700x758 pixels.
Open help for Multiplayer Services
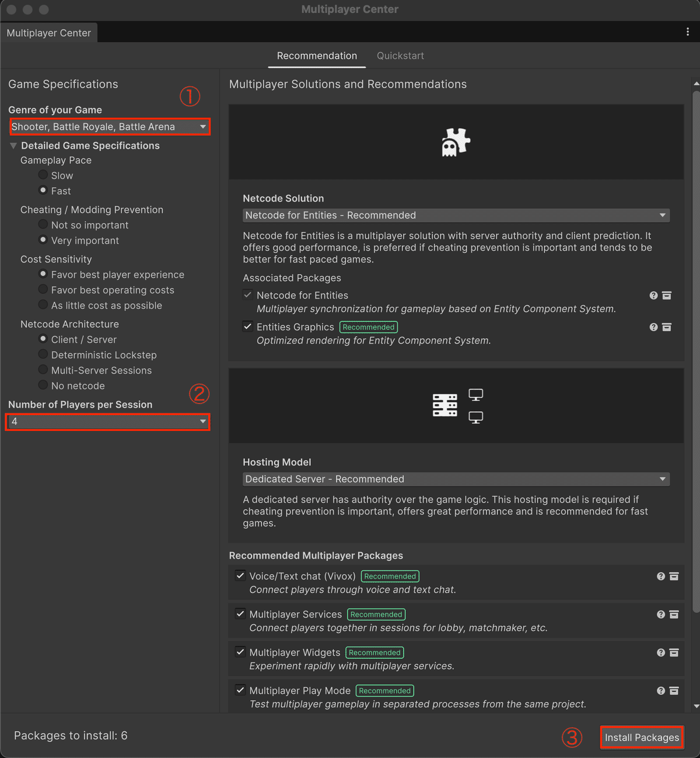[x=661, y=614]
